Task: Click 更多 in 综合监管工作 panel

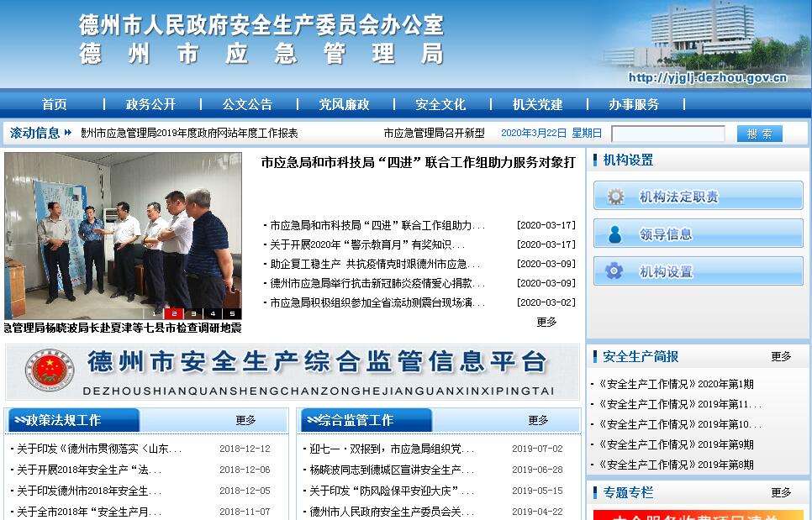Action: [x=538, y=420]
